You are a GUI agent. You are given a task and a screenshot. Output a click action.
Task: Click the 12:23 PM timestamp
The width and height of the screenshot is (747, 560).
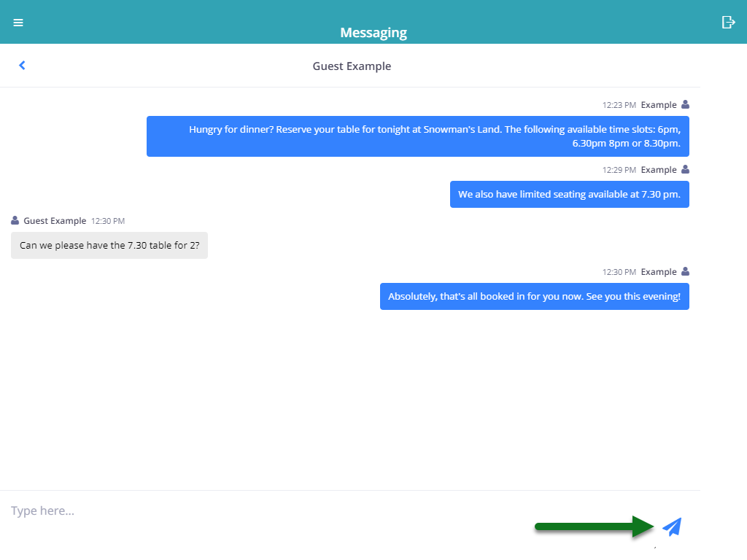coord(619,105)
